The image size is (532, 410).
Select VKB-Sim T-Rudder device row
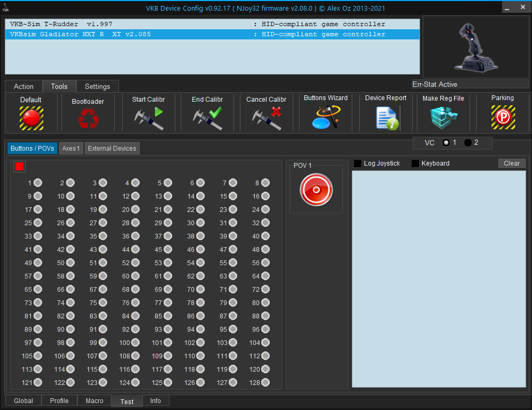212,24
